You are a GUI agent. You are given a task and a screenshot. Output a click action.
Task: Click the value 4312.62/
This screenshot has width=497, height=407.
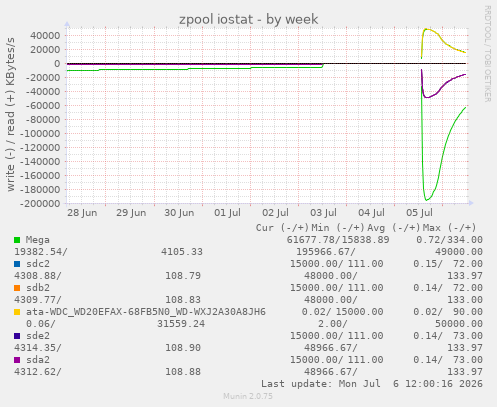pyautogui.click(x=38, y=372)
